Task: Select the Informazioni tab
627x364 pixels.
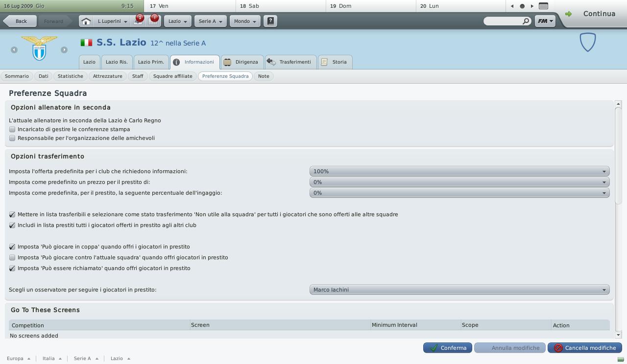Action: [194, 62]
